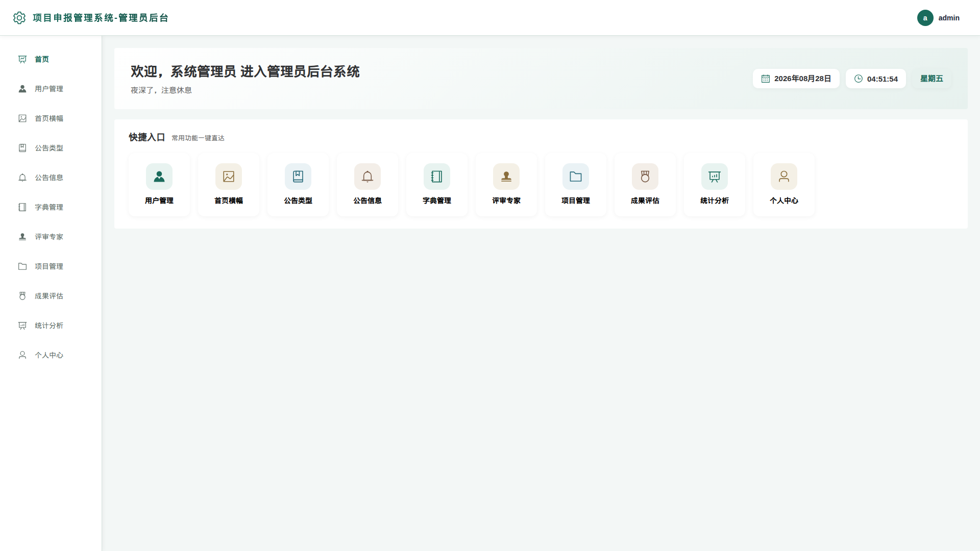Open 成果评估 label in sidebar menu

tap(49, 296)
